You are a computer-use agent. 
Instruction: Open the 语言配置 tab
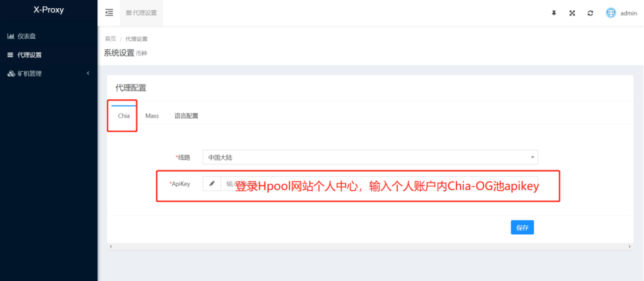click(186, 116)
